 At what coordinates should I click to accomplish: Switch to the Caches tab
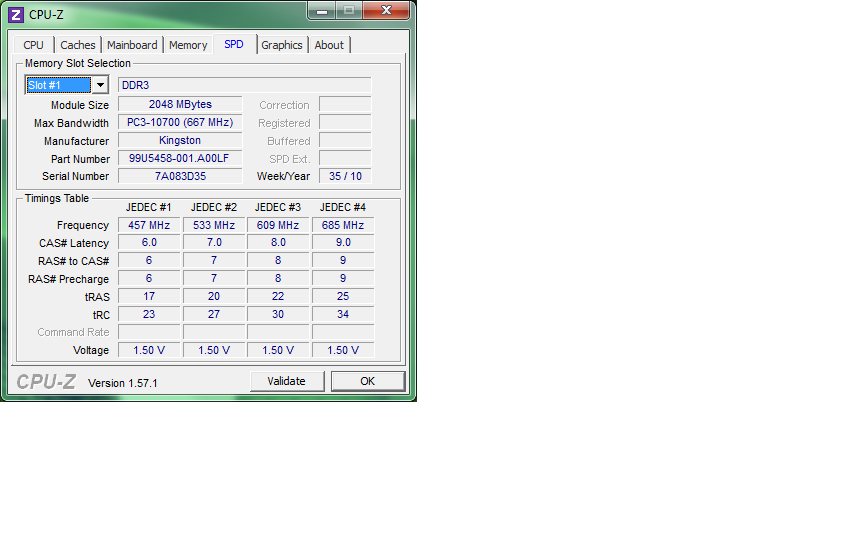(78, 45)
